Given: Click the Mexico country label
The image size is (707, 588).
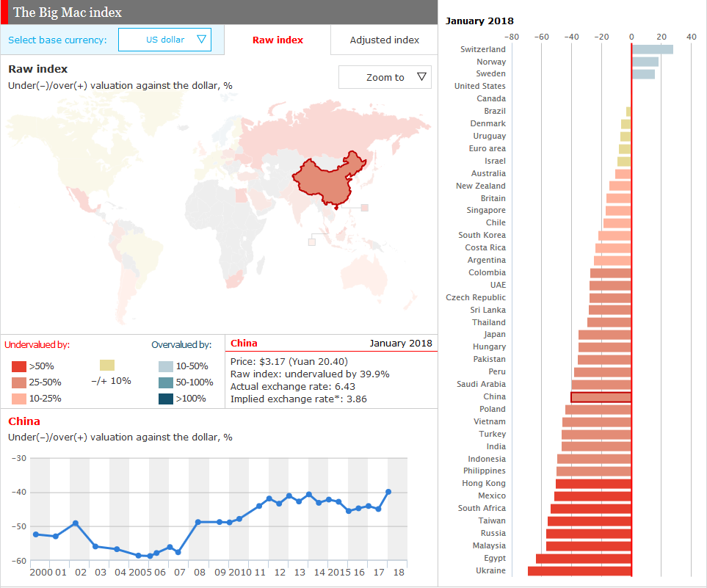Looking at the screenshot, I should [492, 496].
